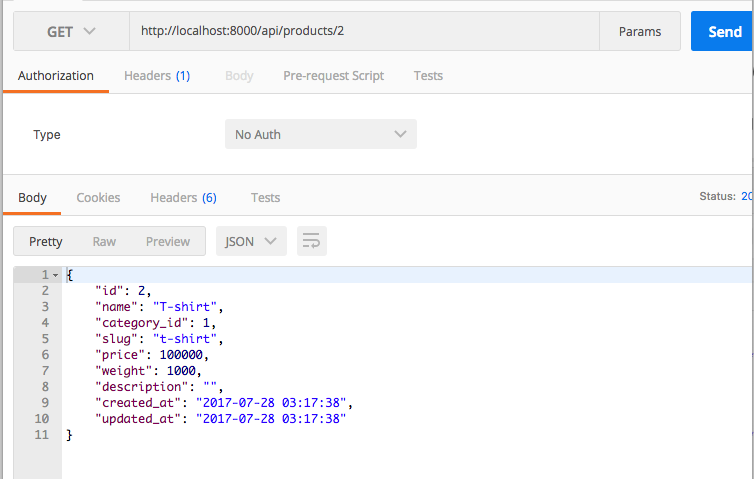Switch to Raw view

click(104, 241)
